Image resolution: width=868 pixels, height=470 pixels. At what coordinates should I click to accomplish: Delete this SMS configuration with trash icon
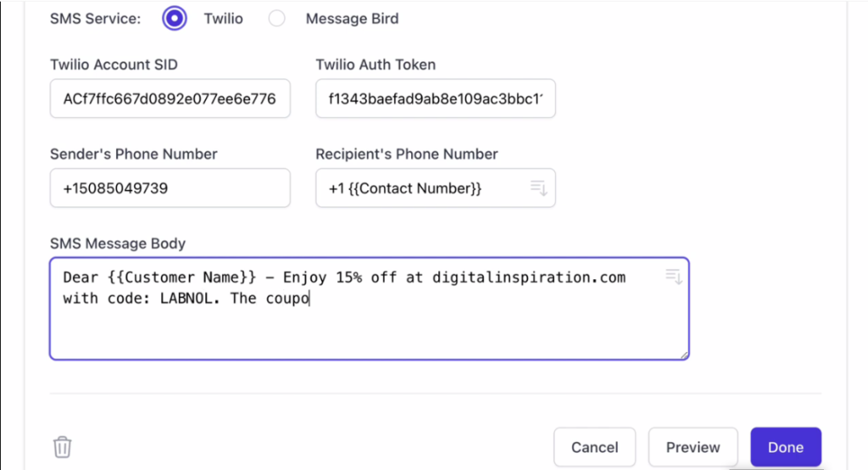[x=63, y=447]
